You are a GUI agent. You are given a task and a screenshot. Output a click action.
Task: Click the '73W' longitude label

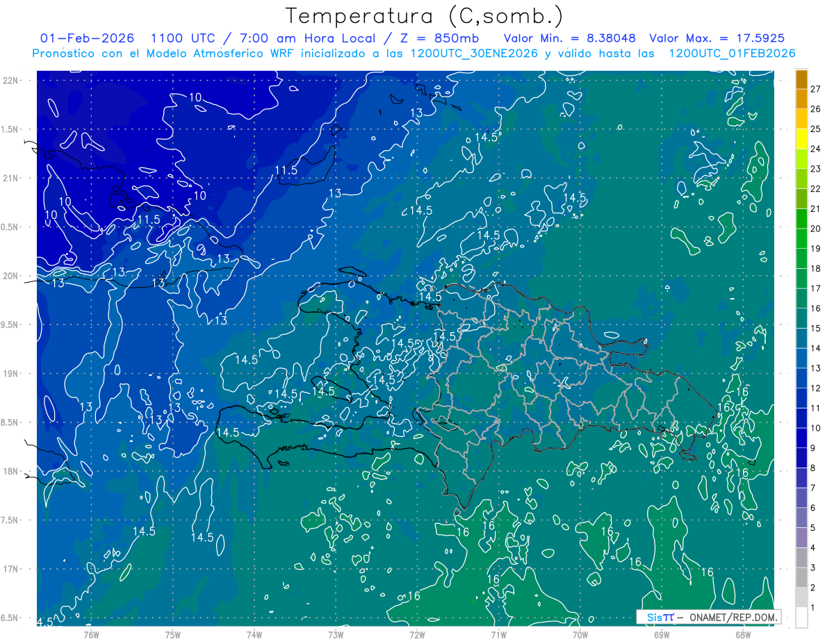pos(336,635)
